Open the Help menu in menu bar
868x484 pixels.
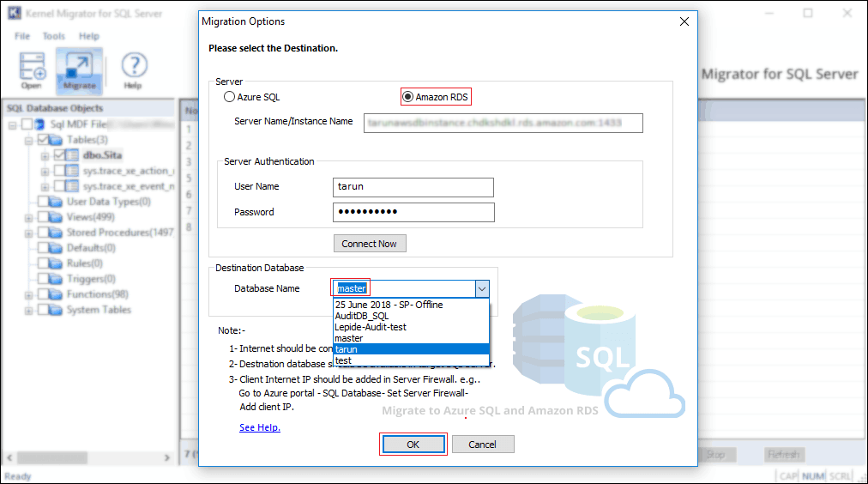tap(88, 37)
